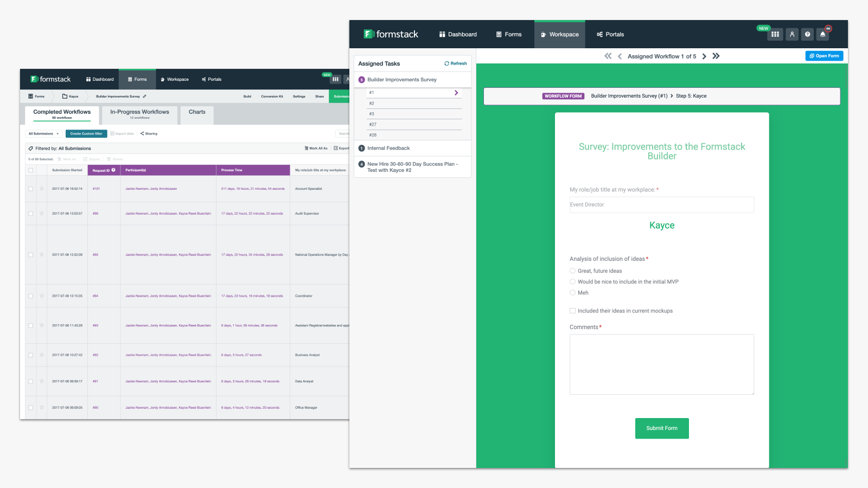Open apps grid icon in Submissions window
This screenshot has height=488, width=868.
tap(335, 79)
